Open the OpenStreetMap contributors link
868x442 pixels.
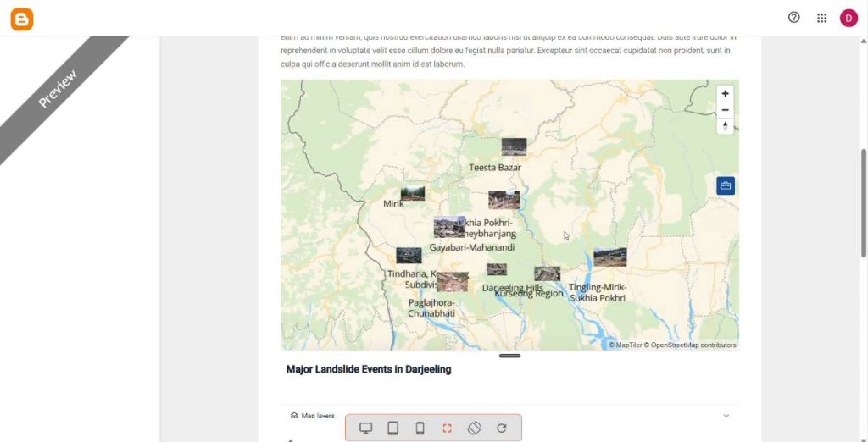693,345
